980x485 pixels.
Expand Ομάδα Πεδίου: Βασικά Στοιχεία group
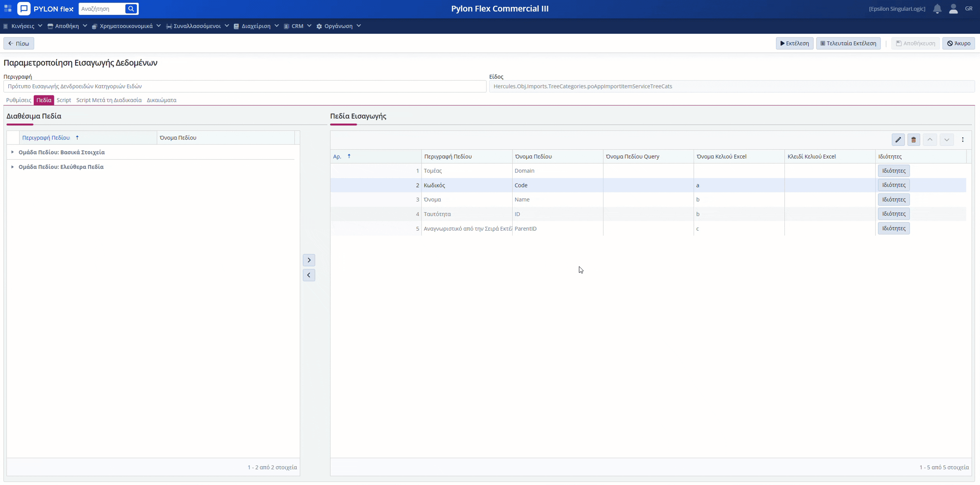(13, 152)
